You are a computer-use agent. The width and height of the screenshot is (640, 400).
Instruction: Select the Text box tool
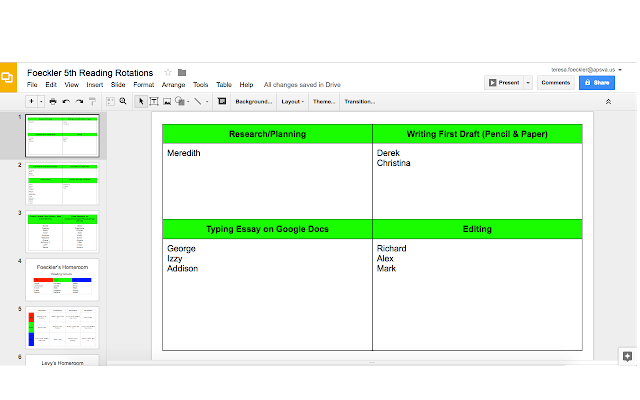154,101
